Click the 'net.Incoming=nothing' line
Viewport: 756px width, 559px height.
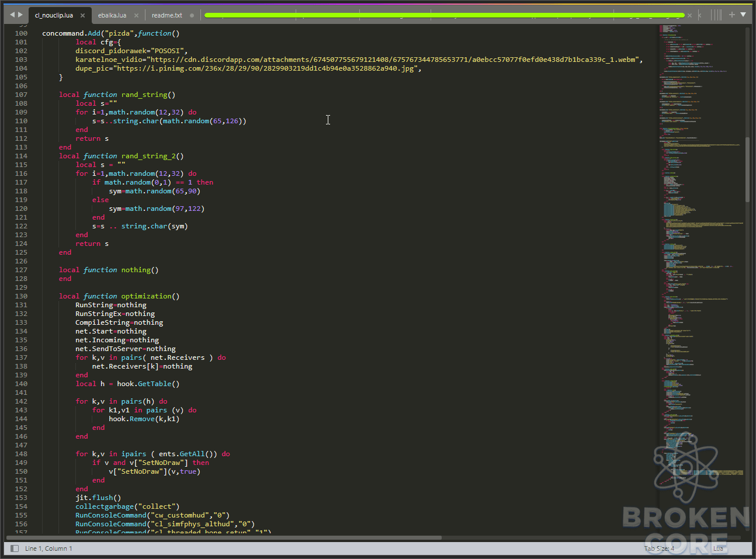coord(117,340)
